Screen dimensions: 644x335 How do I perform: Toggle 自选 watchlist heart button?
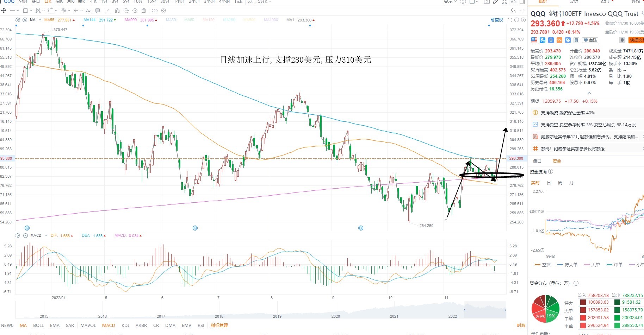pyautogui.click(x=590, y=40)
